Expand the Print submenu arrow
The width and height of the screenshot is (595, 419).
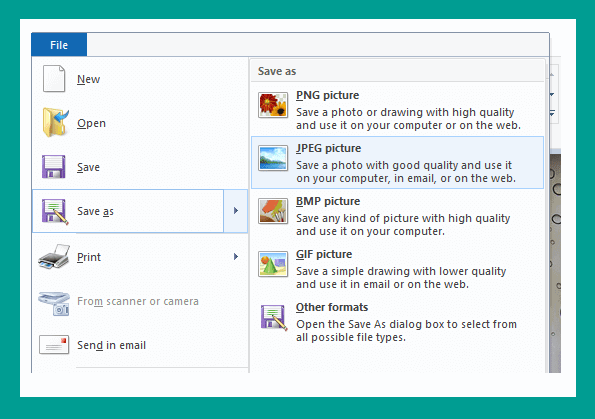click(236, 257)
